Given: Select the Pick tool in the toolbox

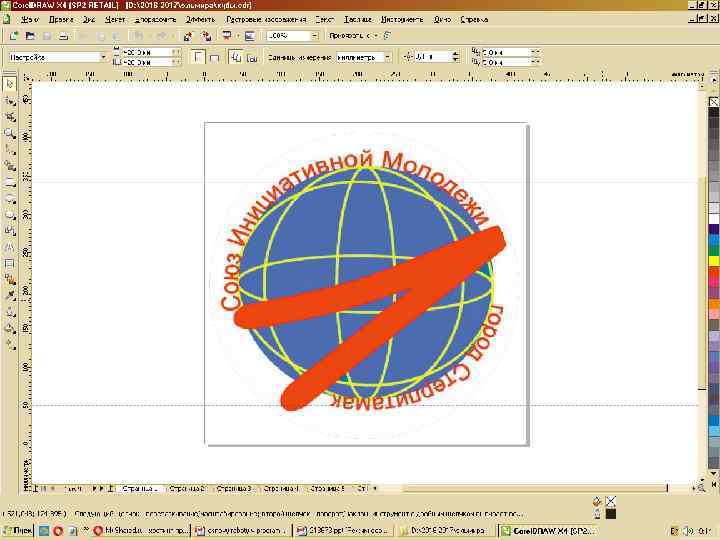Looking at the screenshot, I should point(10,84).
